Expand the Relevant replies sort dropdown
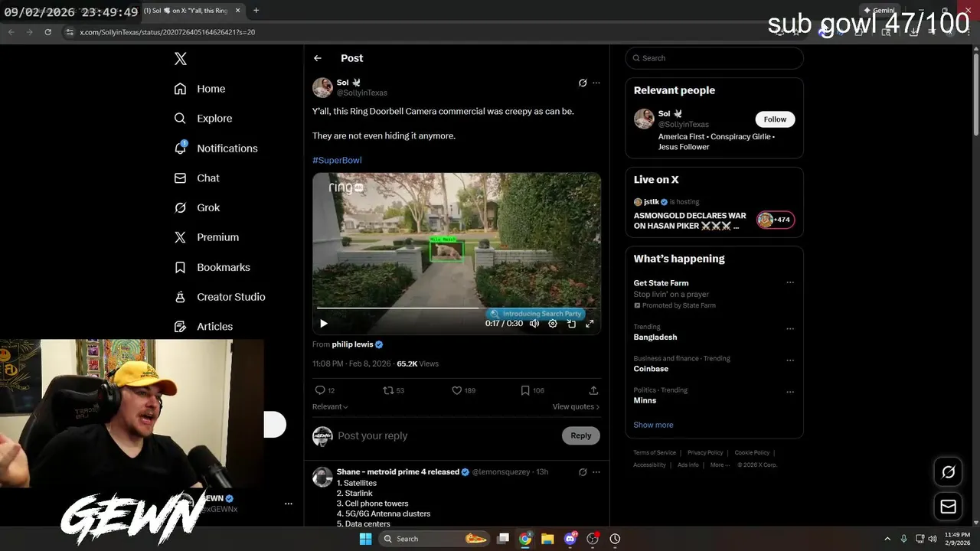Viewport: 980px width, 551px height. click(330, 406)
